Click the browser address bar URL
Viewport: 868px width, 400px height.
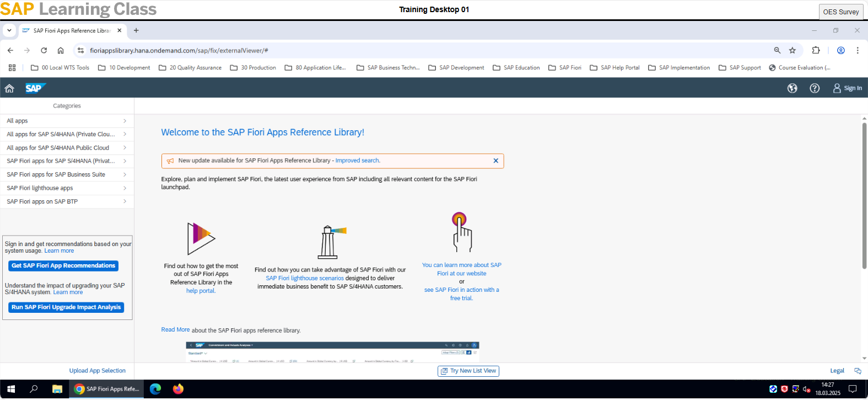click(179, 50)
